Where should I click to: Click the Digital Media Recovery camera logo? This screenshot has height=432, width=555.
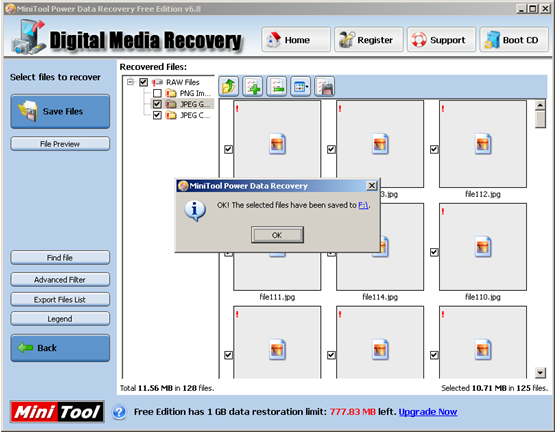tap(28, 38)
